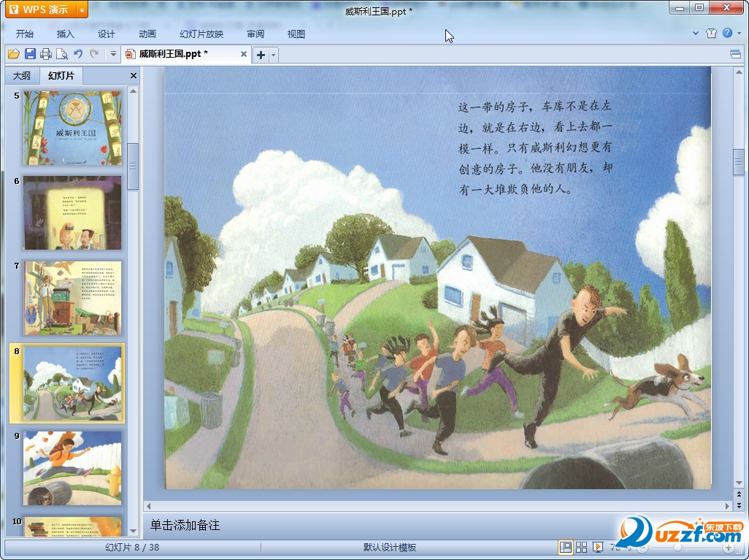
Task: Expand the WPS 演示 button dropdown arrow
Action: pos(82,9)
